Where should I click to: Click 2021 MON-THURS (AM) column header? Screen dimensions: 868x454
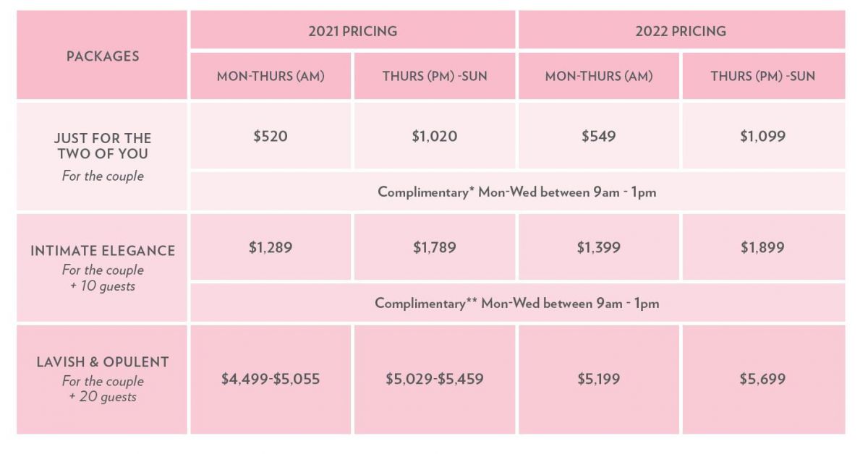(x=271, y=76)
